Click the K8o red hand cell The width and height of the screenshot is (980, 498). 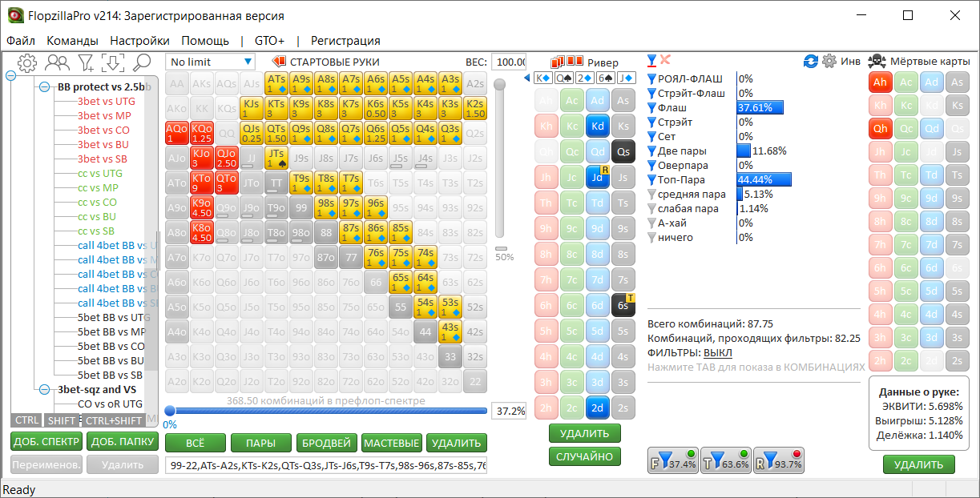pos(202,233)
